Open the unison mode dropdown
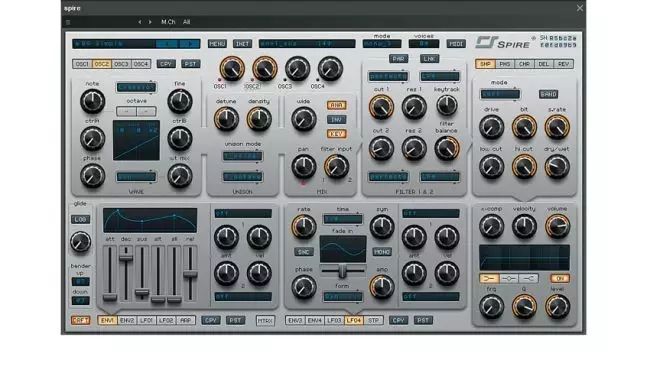 [243, 156]
